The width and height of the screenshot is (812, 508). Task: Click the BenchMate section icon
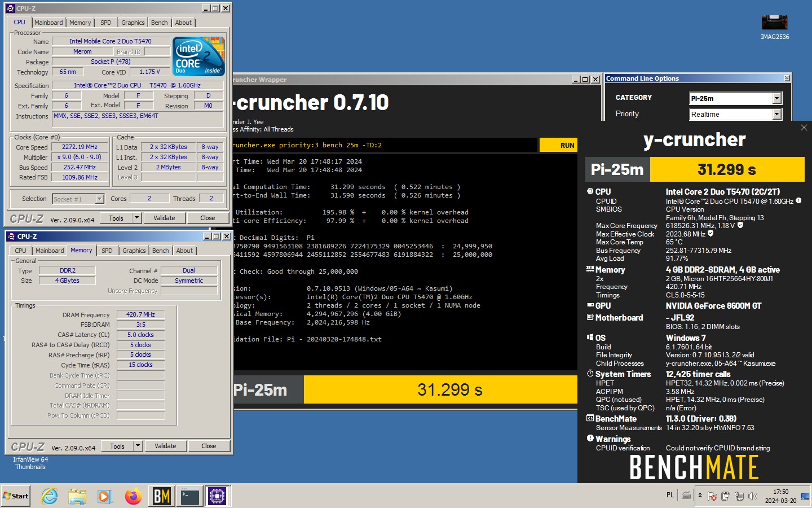point(590,418)
